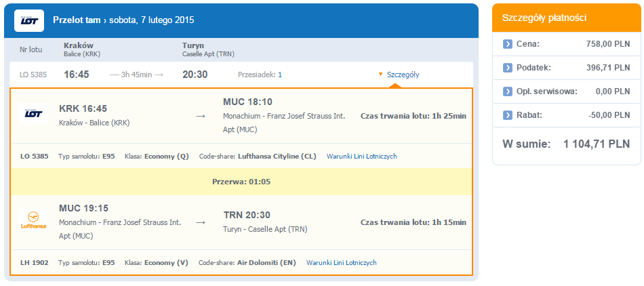Click the Code-share Air Dolomiti (EN) text
This screenshot has height=286, width=644.
[247, 262]
